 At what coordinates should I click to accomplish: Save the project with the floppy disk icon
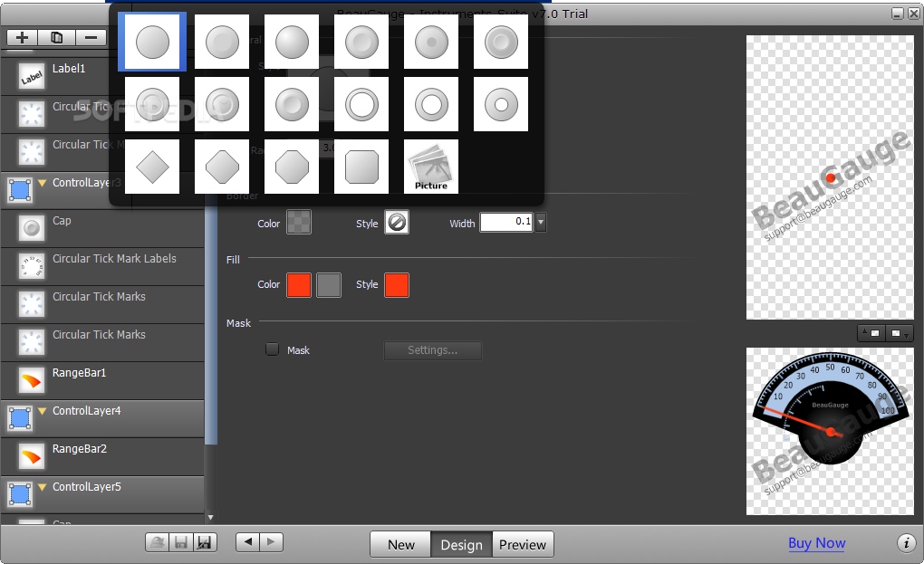click(181, 542)
